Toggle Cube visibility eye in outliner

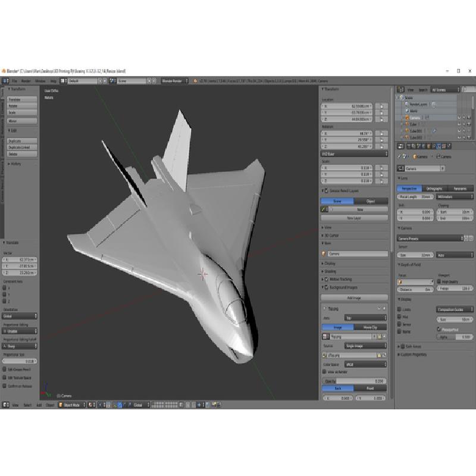click(x=459, y=124)
